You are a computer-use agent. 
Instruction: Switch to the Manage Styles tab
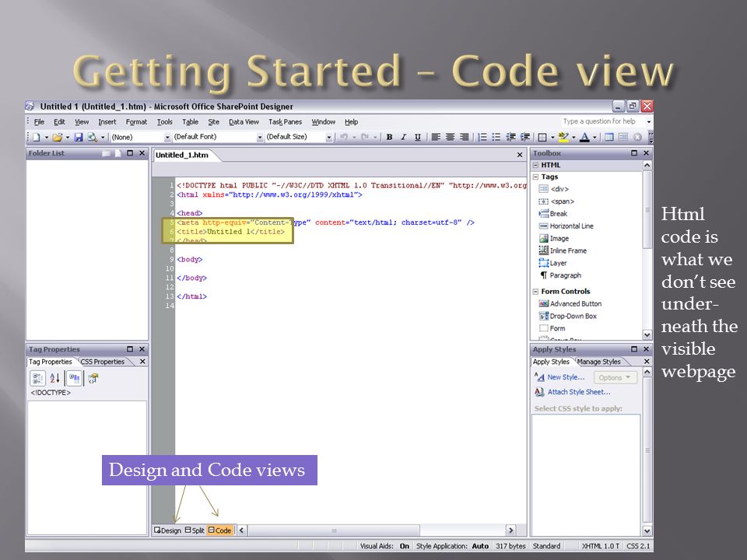pos(599,362)
